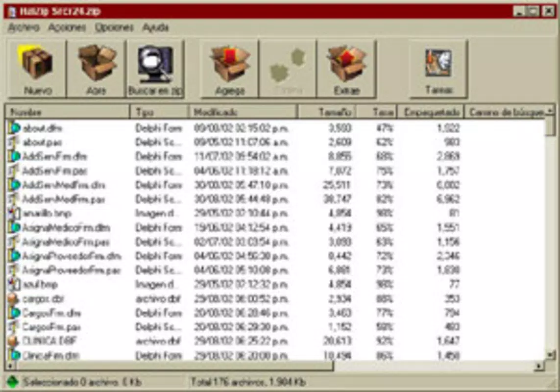The image size is (560, 392).
Task: Click the vertical scrollbar down arrow
Action: tap(550, 355)
